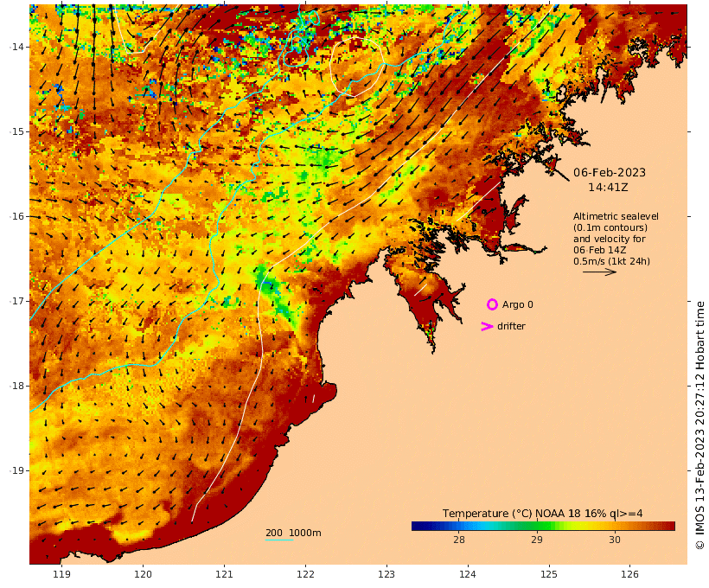Click the '200 1000m' depth legend text
This screenshot has height=588, width=709.
point(293,533)
